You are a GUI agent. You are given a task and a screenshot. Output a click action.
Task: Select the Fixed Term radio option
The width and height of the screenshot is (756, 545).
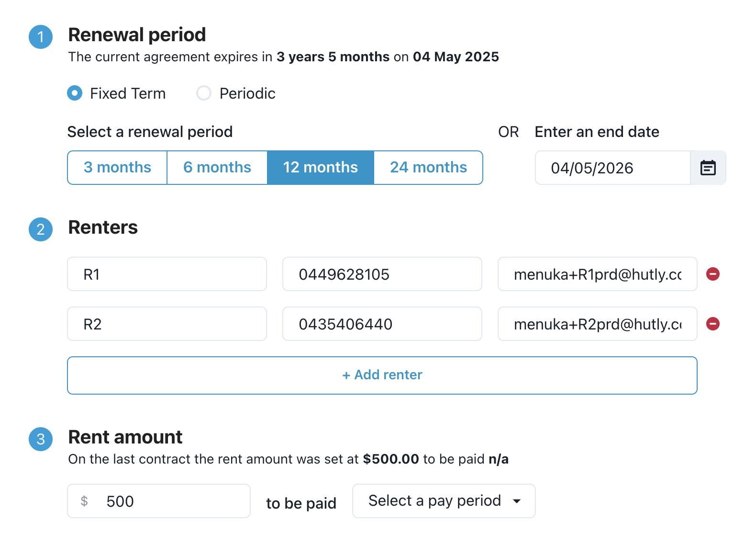(x=75, y=93)
